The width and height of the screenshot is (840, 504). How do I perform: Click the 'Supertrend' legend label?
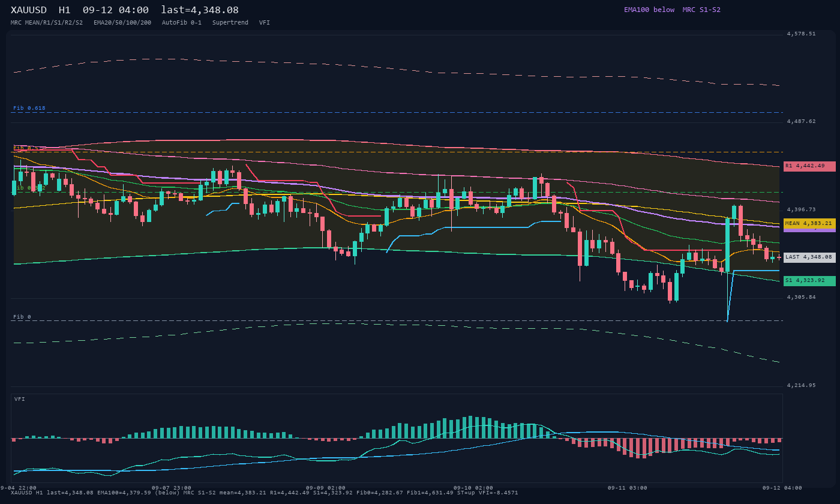[x=230, y=23]
